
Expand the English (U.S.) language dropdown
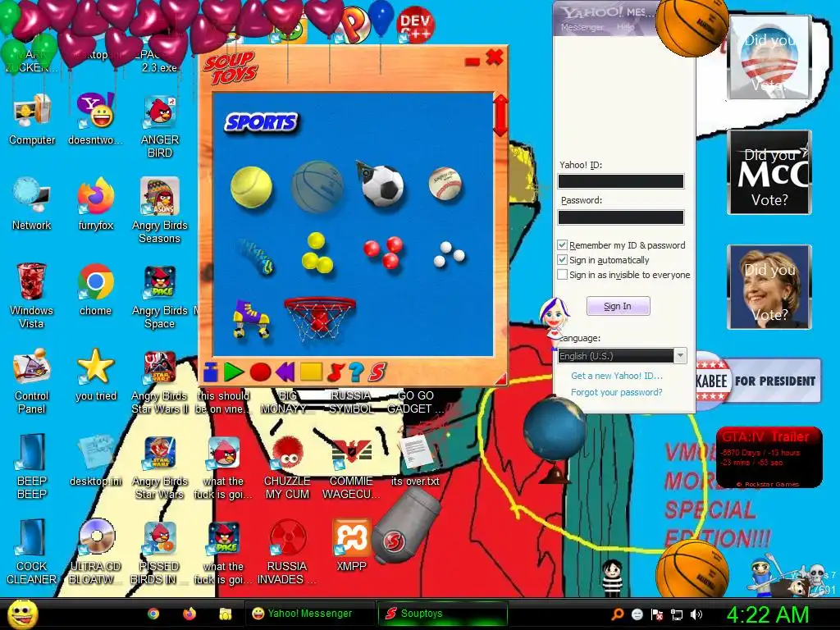tap(680, 356)
